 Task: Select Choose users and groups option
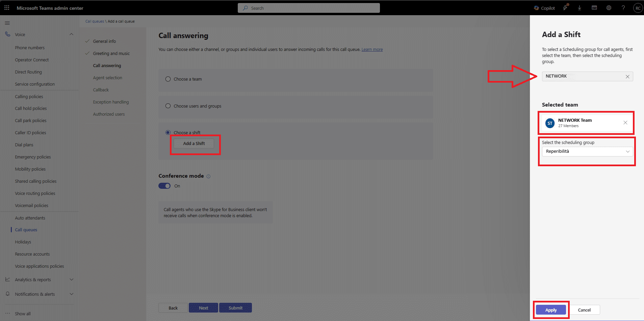[168, 106]
